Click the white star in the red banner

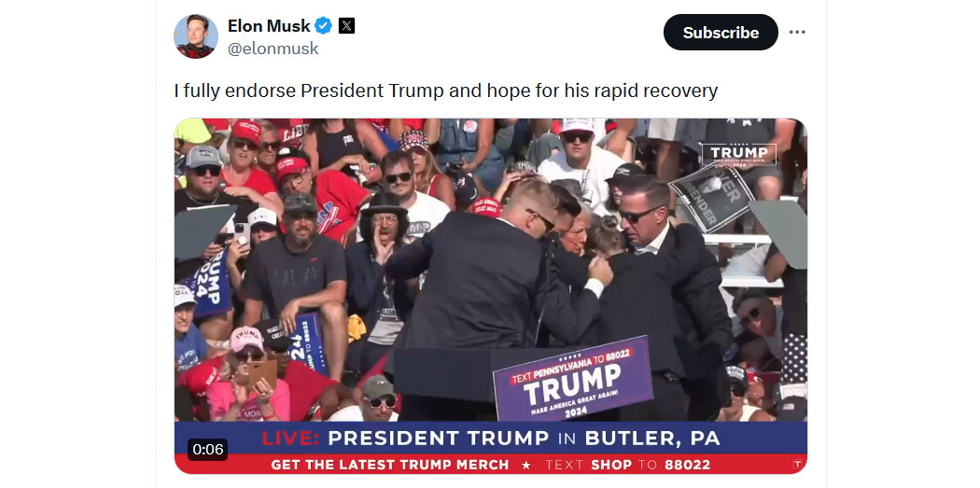click(526, 465)
